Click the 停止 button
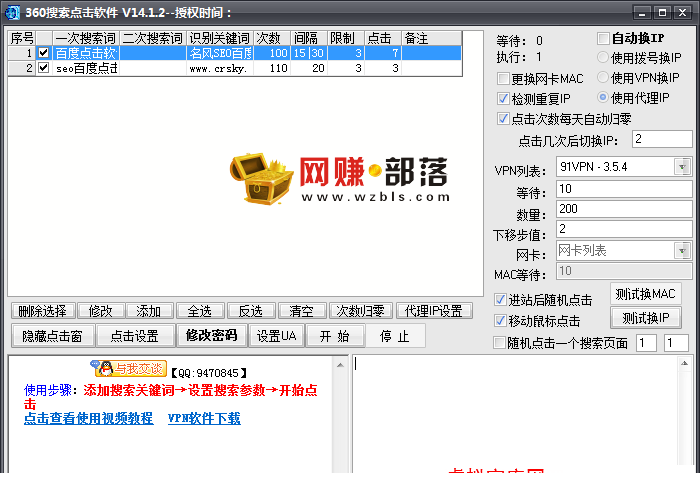700x496 pixels. [x=395, y=336]
